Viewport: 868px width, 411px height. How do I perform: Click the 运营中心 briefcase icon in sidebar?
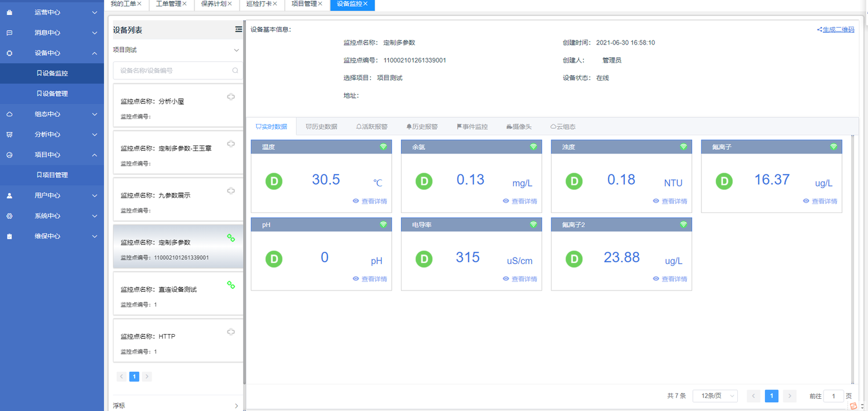tap(9, 12)
